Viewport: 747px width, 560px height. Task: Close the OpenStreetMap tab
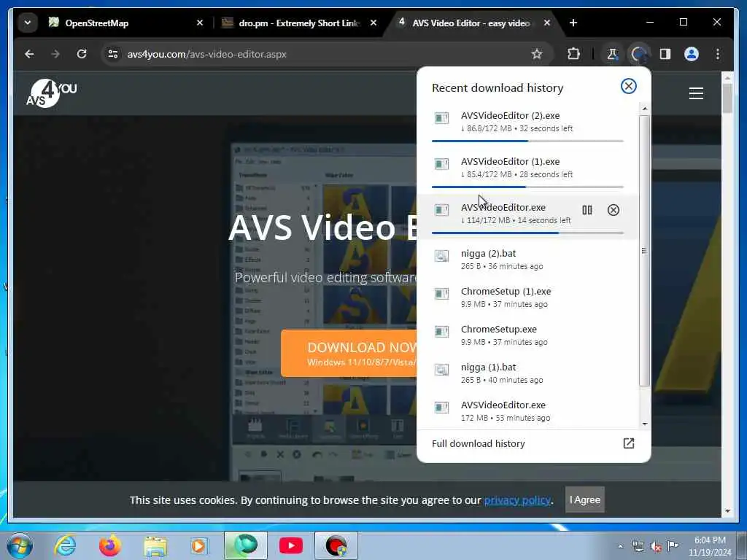coord(200,23)
